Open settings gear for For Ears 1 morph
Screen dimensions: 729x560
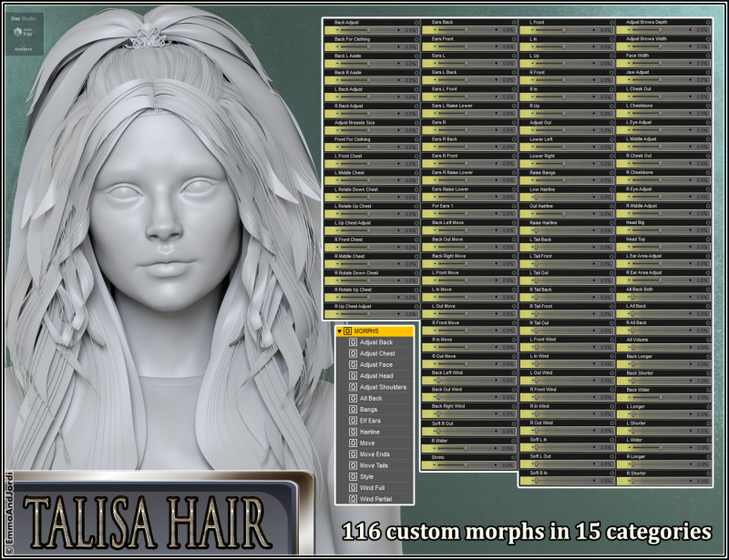[x=514, y=206]
